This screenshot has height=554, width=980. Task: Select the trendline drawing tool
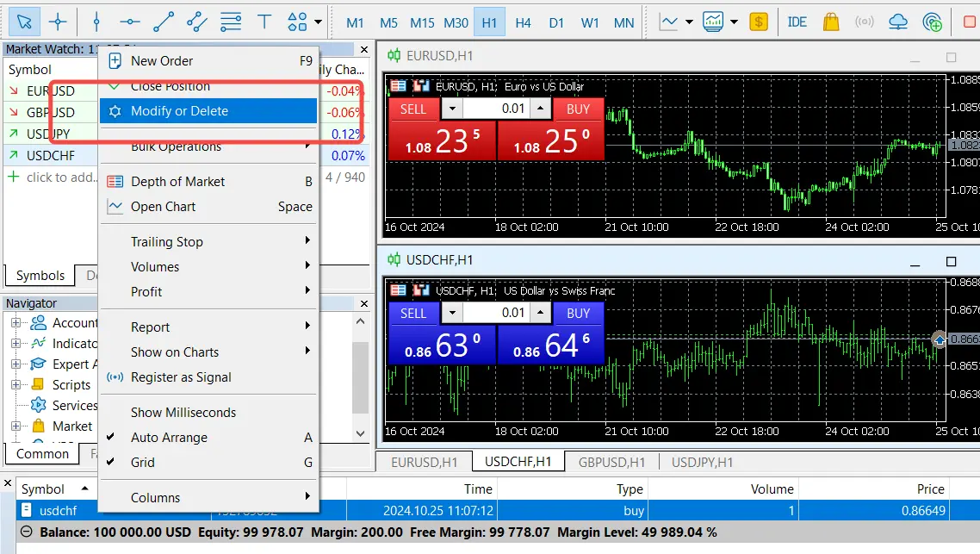(x=164, y=22)
